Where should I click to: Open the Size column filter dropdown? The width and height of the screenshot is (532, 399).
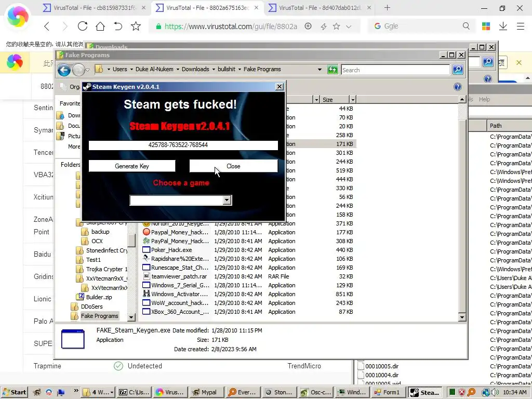click(353, 99)
